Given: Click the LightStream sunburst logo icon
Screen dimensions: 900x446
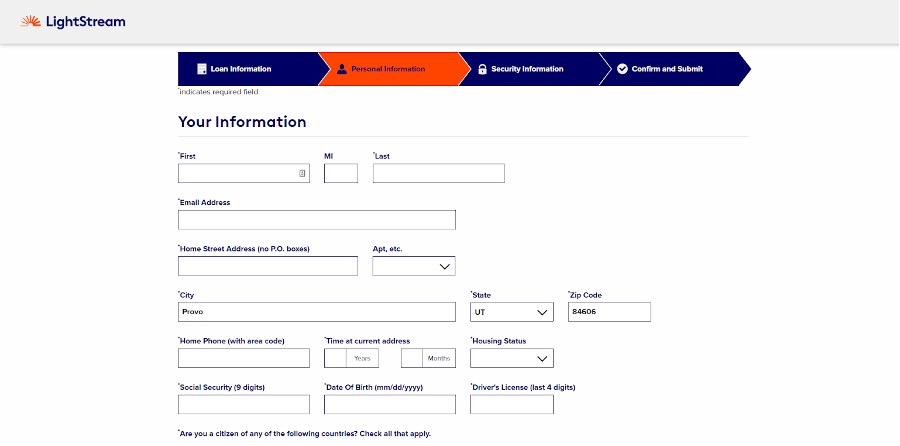Looking at the screenshot, I should (30, 21).
